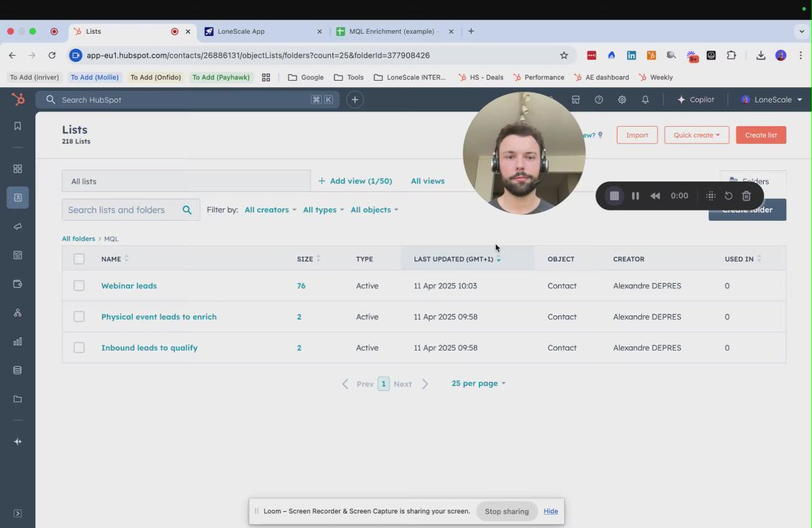Restart the Loom recording
This screenshot has height=528, width=812.
(728, 196)
